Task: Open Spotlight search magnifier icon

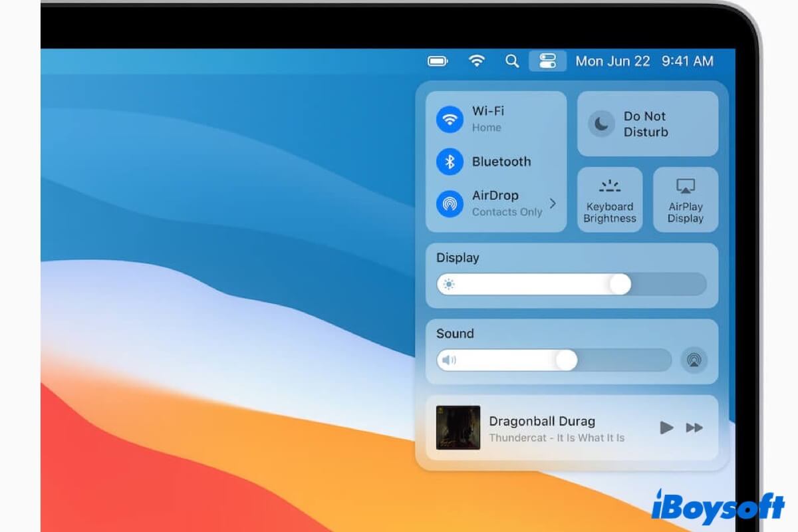Action: (511, 61)
